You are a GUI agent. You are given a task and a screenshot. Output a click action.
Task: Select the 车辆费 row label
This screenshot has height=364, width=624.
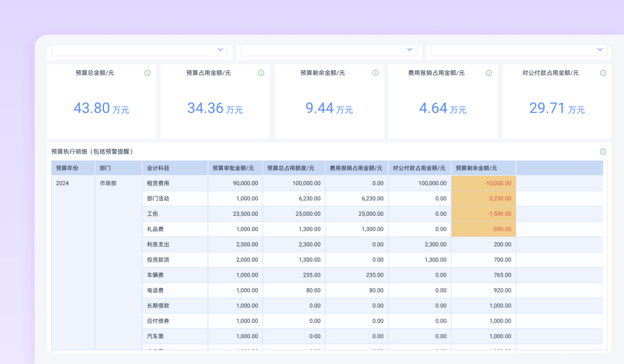[155, 275]
